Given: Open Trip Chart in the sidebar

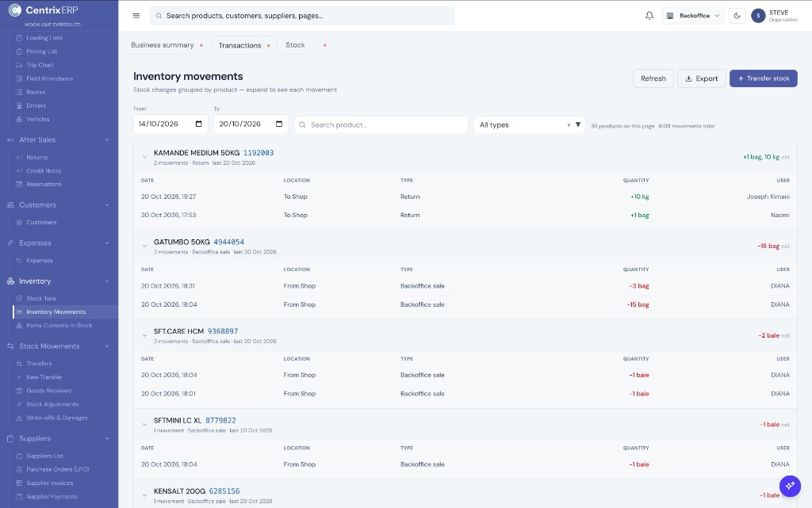Looking at the screenshot, I should (40, 65).
